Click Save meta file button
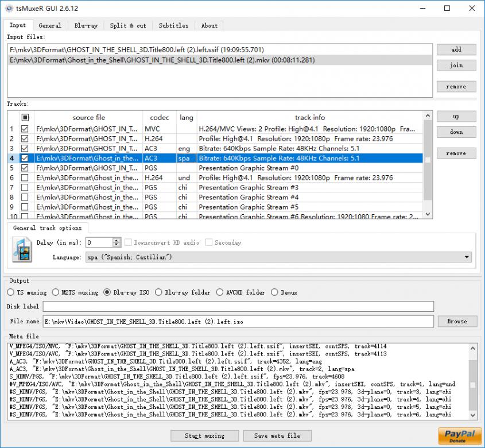 (x=277, y=435)
